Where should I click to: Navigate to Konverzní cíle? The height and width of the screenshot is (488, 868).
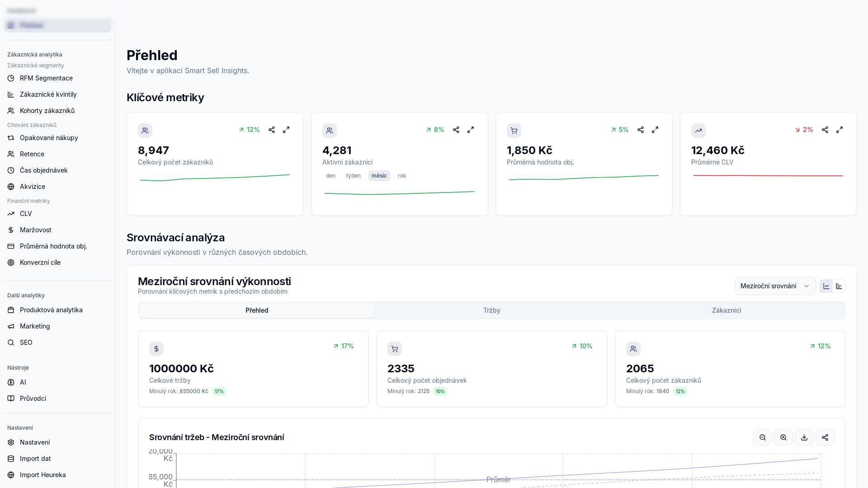point(40,263)
